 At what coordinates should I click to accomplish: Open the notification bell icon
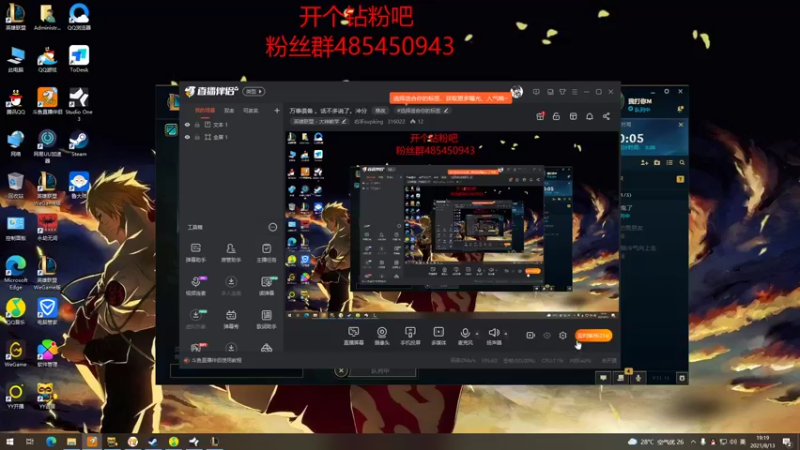[x=589, y=116]
